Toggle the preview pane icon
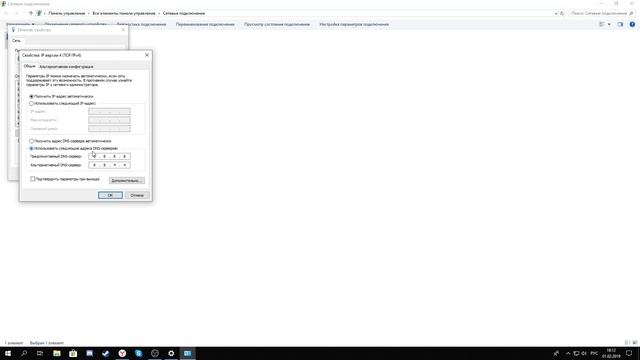The image size is (640, 360). (620, 24)
